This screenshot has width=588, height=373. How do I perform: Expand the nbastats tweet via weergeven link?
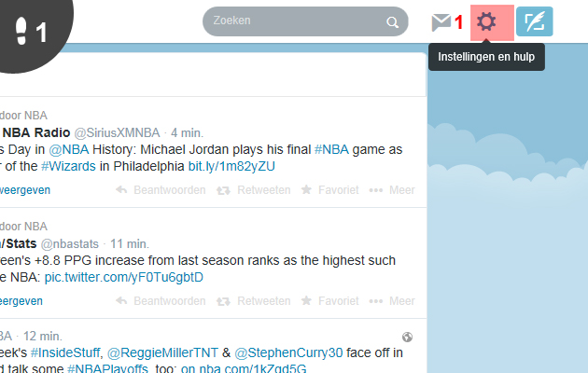[x=21, y=301]
